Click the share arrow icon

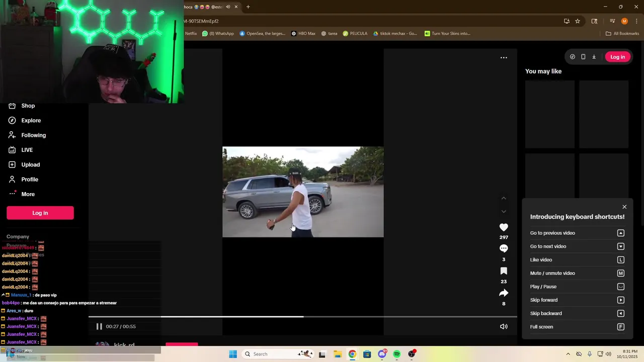point(504,293)
